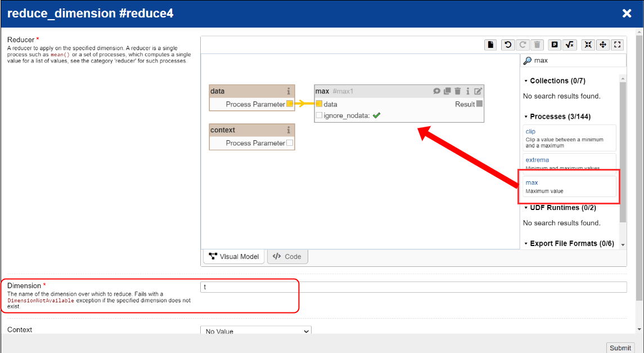Click the Result output port of max
The height and width of the screenshot is (353, 644).
(x=479, y=104)
